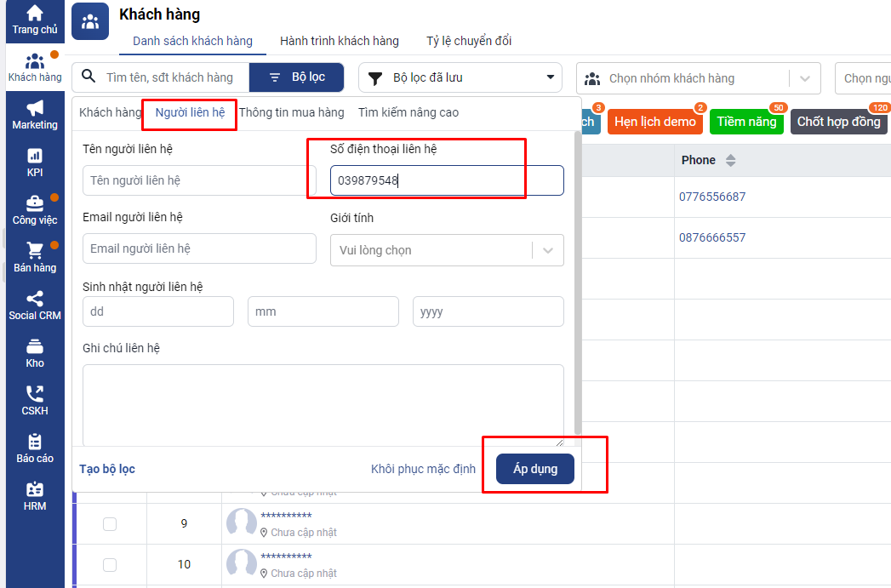The width and height of the screenshot is (891, 588).
Task: Open Báo cáo report icon
Action: tap(35, 442)
